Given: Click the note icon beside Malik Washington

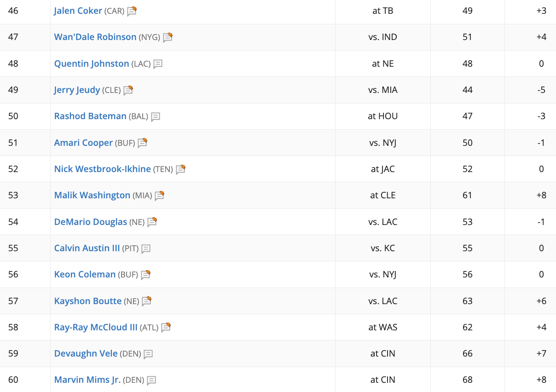Looking at the screenshot, I should pos(159,196).
